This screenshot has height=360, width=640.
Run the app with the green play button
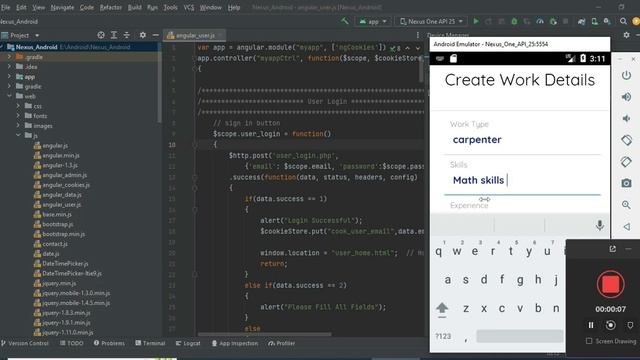click(476, 21)
